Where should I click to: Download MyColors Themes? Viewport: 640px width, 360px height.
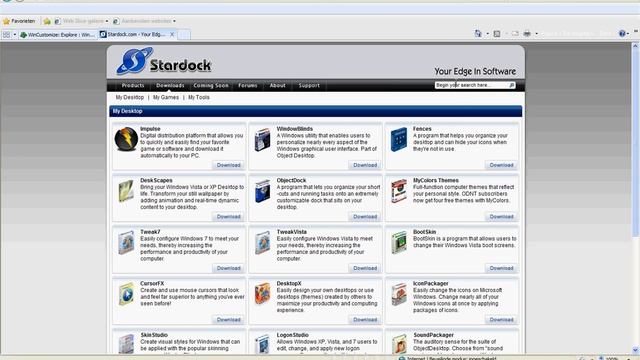point(501,216)
